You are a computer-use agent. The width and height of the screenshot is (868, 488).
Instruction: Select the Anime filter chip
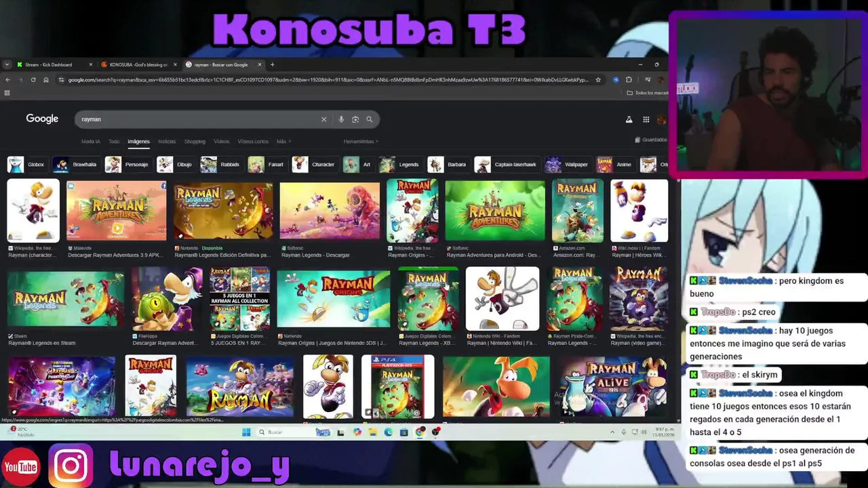pyautogui.click(x=615, y=165)
